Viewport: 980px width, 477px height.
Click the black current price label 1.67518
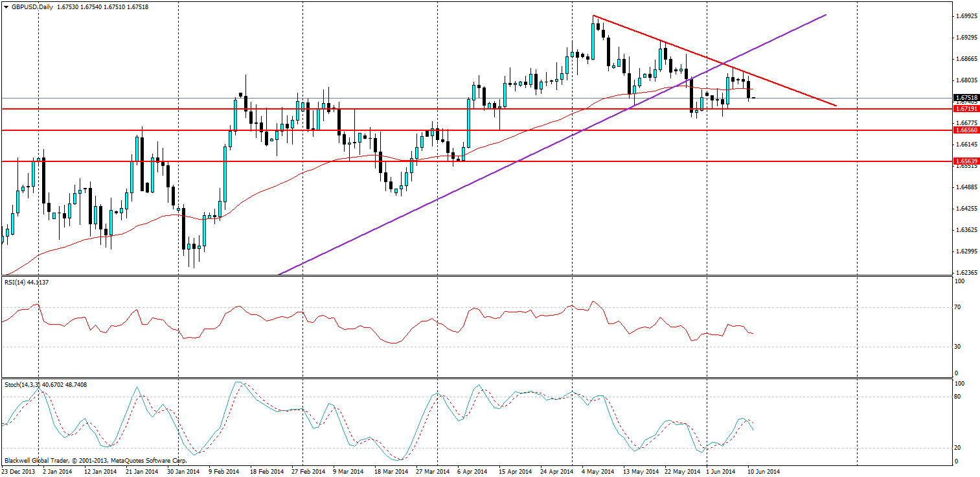tap(965, 98)
